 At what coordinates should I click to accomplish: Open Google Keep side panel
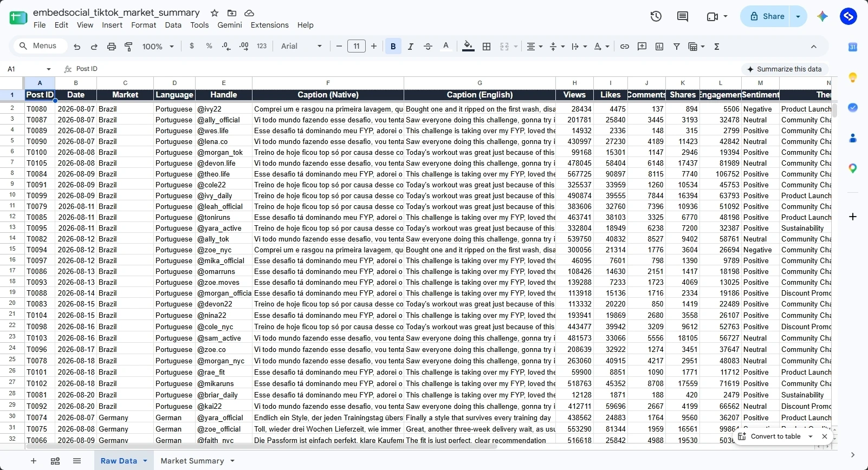click(x=853, y=77)
